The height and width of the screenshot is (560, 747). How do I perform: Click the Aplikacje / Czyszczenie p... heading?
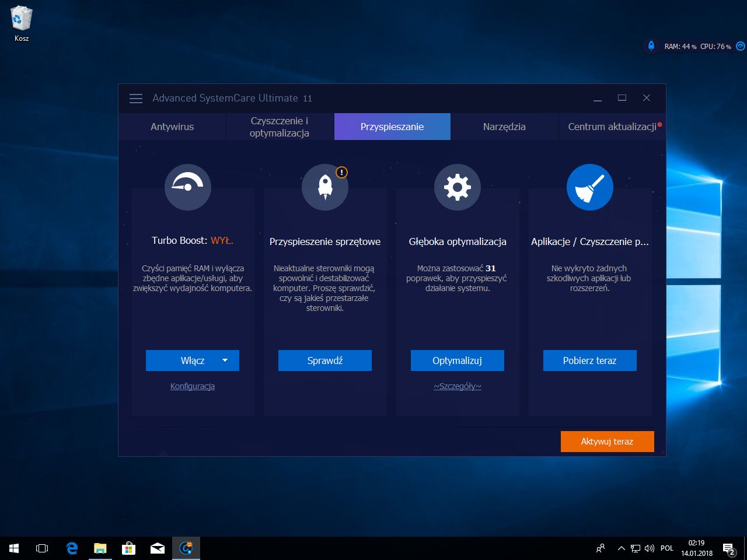[x=590, y=242]
